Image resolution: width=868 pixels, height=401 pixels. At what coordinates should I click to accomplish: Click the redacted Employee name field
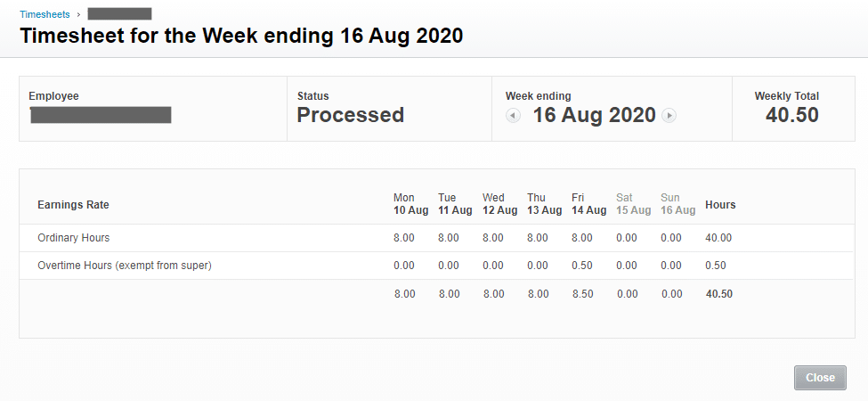click(100, 115)
